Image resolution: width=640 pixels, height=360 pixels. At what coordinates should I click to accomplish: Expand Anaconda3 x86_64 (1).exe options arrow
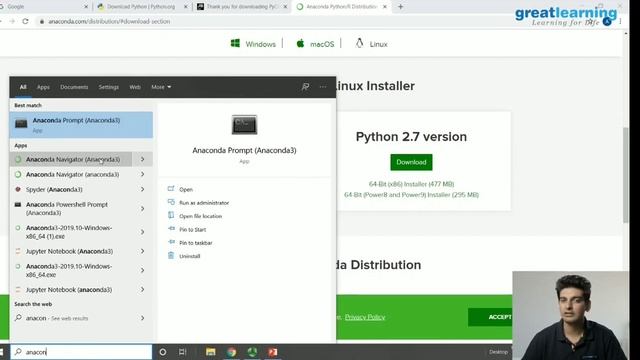(142, 232)
